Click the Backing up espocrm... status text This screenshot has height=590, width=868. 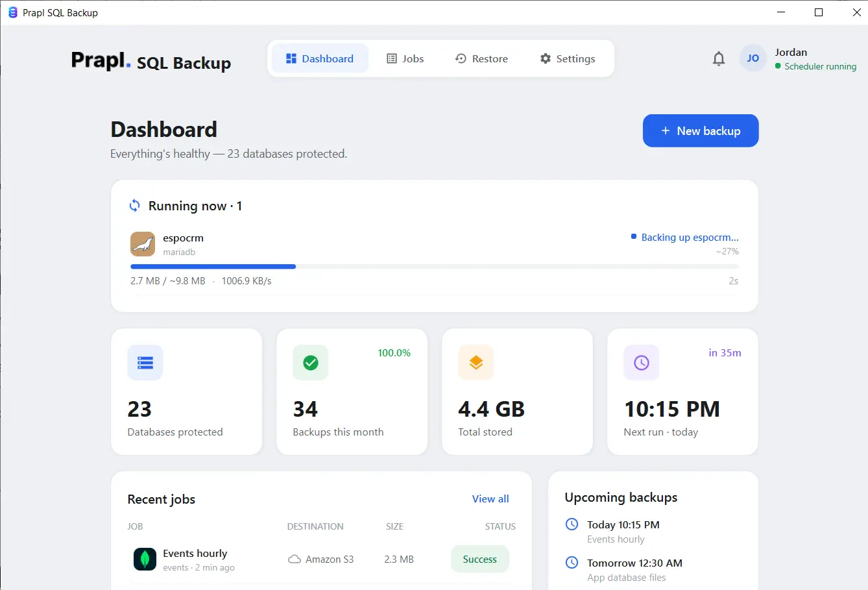click(690, 237)
